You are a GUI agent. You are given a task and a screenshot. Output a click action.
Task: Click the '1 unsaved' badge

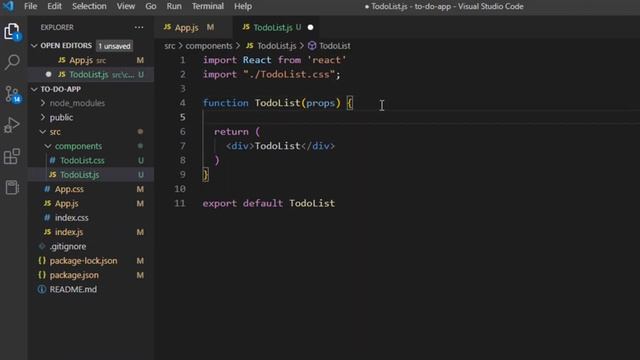(x=114, y=46)
